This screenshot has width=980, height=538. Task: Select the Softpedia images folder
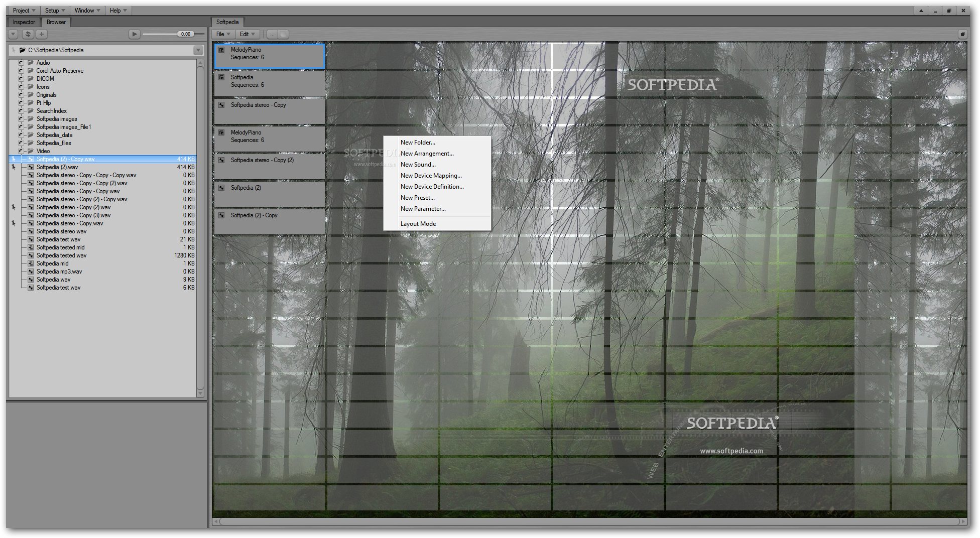[x=57, y=119]
